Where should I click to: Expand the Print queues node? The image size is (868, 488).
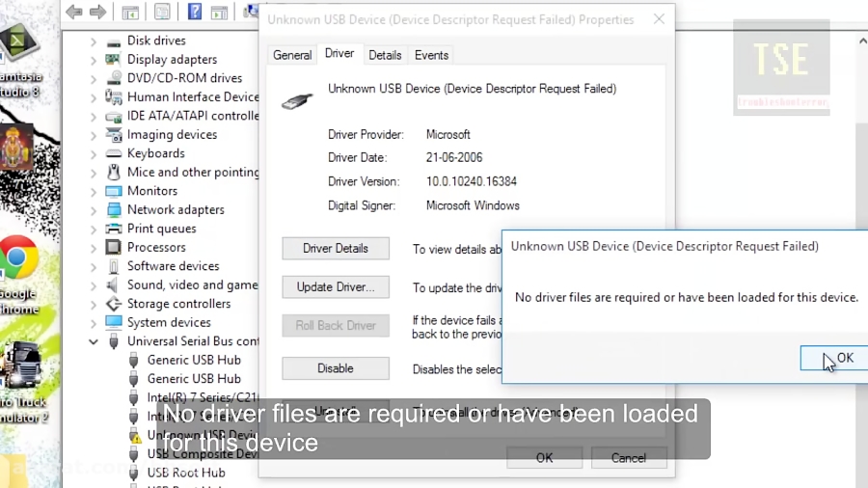tap(93, 230)
